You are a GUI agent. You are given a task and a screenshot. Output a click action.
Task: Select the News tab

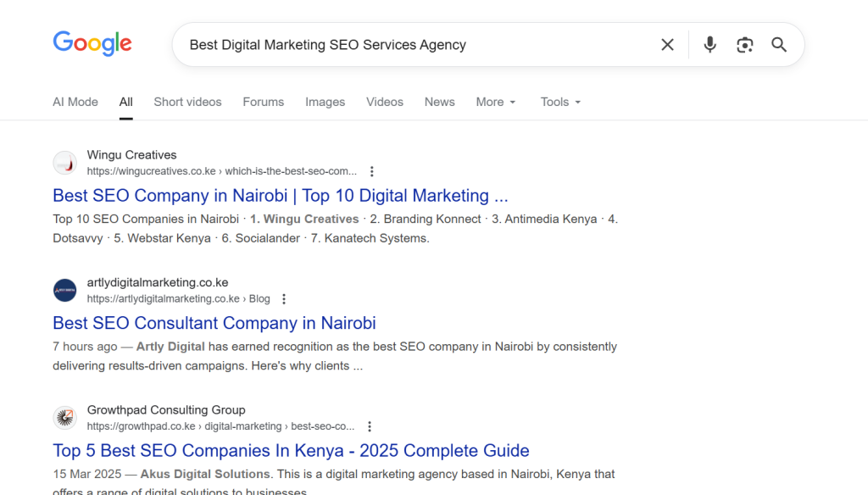tap(439, 102)
